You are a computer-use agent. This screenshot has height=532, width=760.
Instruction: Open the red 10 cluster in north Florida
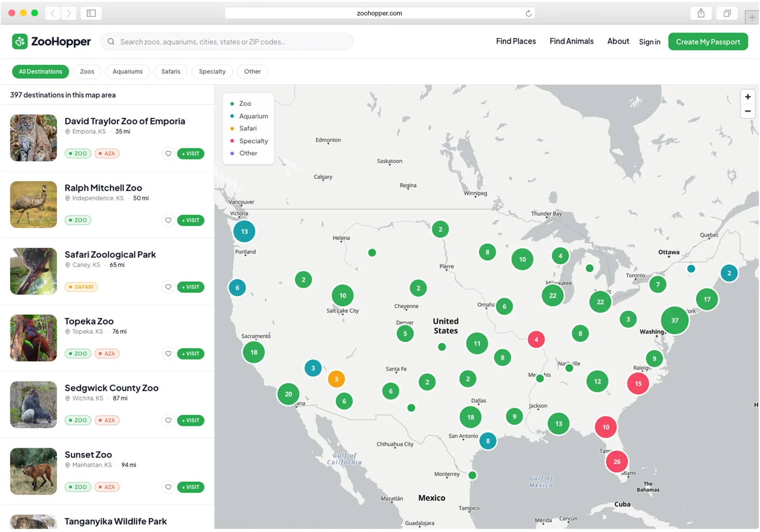click(606, 427)
